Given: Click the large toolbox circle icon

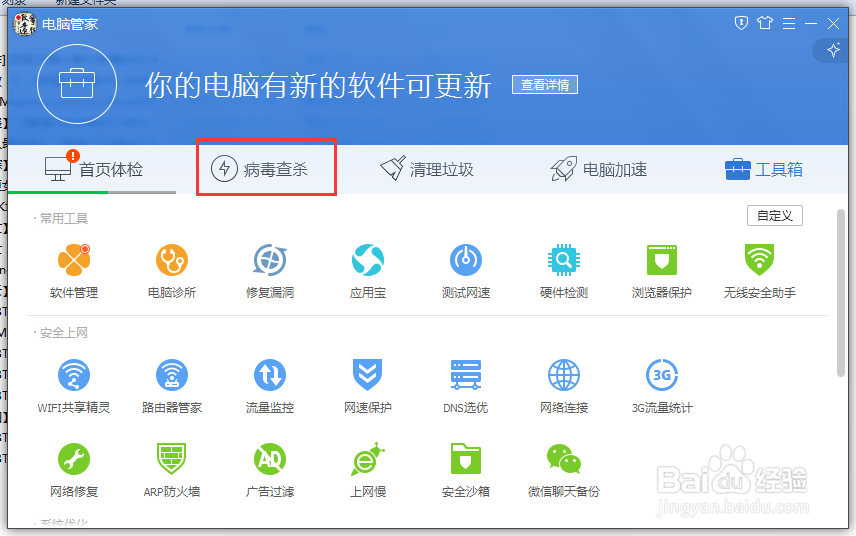Looking at the screenshot, I should (77, 84).
